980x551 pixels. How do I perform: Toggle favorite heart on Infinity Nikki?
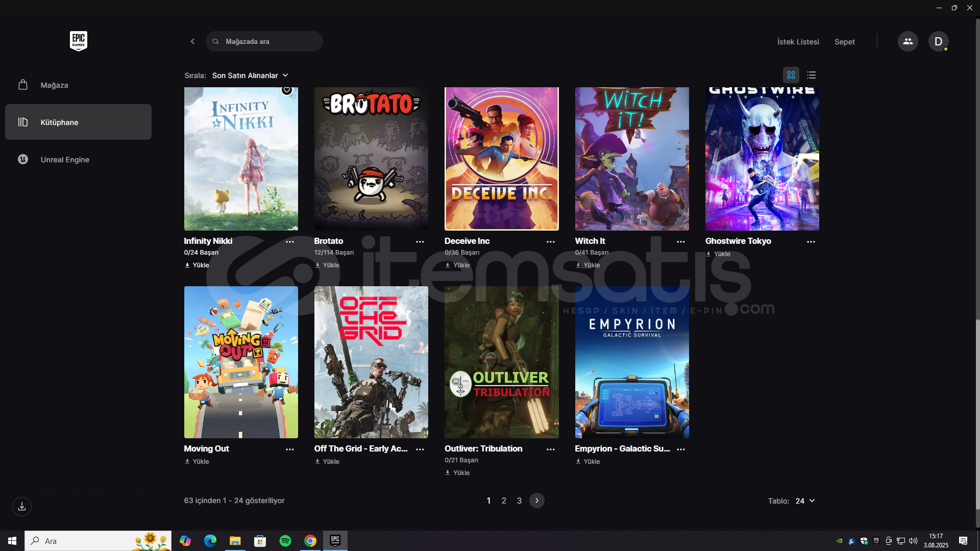[287, 90]
